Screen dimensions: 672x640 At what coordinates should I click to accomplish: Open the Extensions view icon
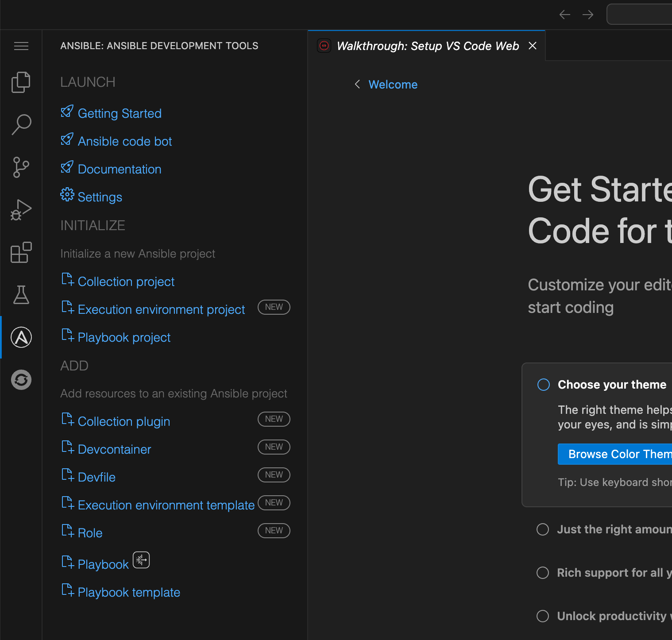pos(21,252)
